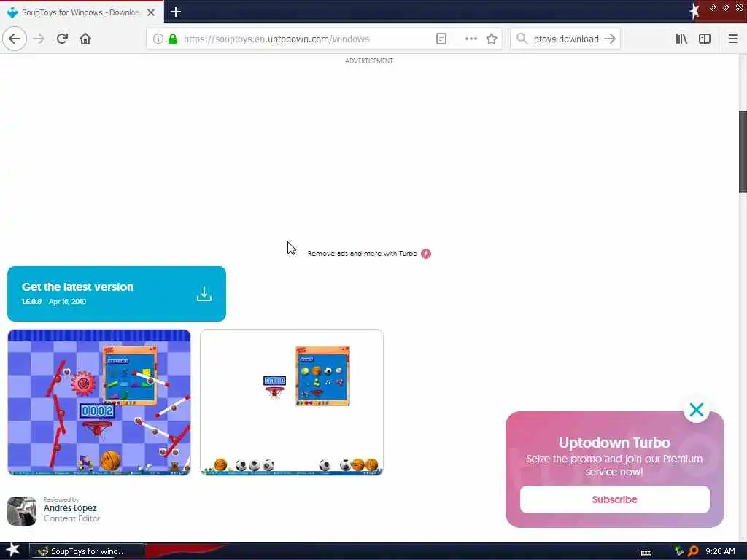Image resolution: width=747 pixels, height=560 pixels.
Task: Dismiss the Uptodown Turbo popup
Action: coord(697,410)
